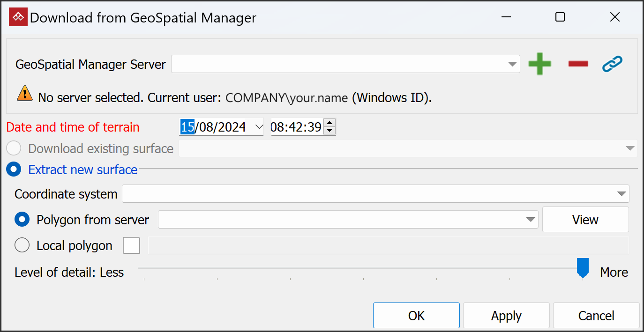This screenshot has width=644, height=332.
Task: Increase terrain time with up spinner arrow
Action: point(330,123)
